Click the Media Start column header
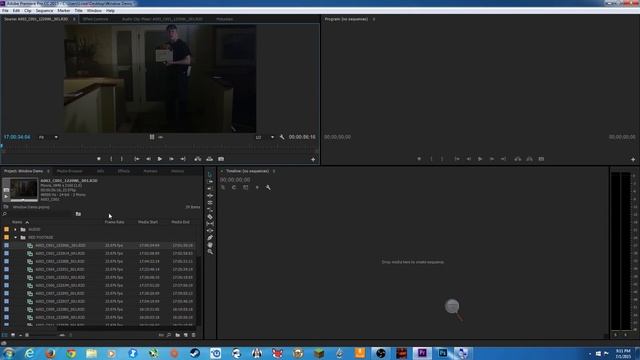 148,222
